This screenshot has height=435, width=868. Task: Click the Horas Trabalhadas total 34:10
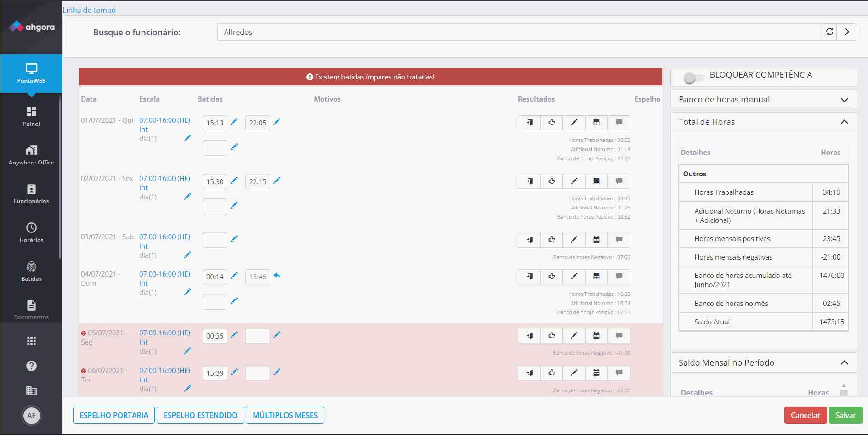[x=831, y=192]
